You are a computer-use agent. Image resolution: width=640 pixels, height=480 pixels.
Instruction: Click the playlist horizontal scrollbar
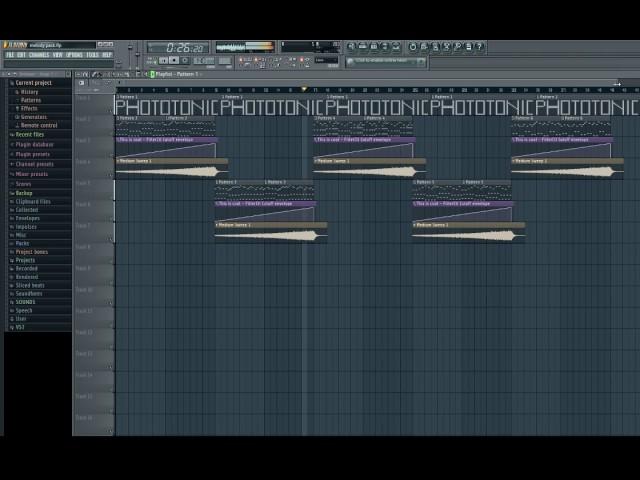tap(367, 83)
